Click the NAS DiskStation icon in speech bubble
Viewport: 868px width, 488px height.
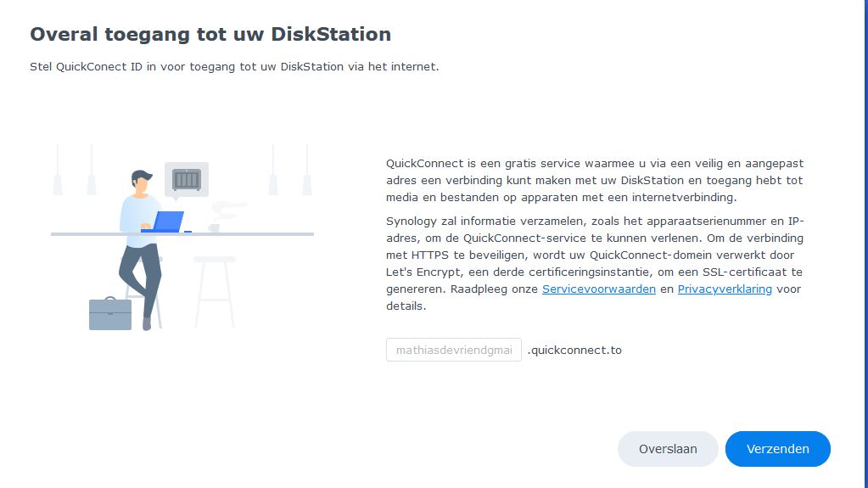pyautogui.click(x=186, y=180)
